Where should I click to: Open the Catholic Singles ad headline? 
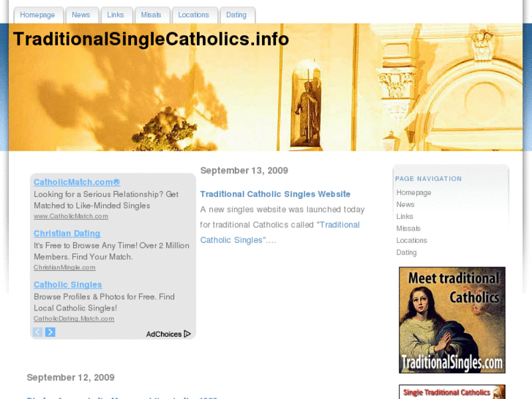68,285
